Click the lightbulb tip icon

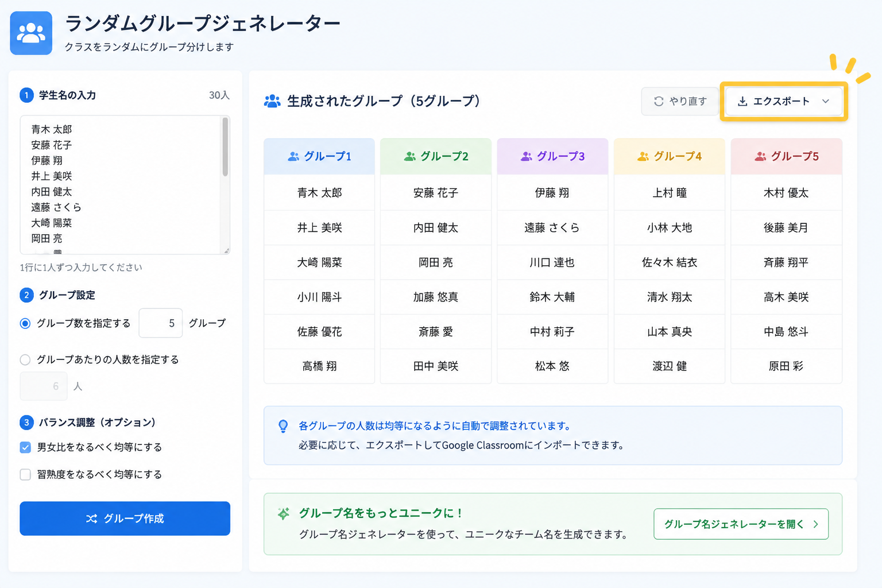(x=283, y=426)
